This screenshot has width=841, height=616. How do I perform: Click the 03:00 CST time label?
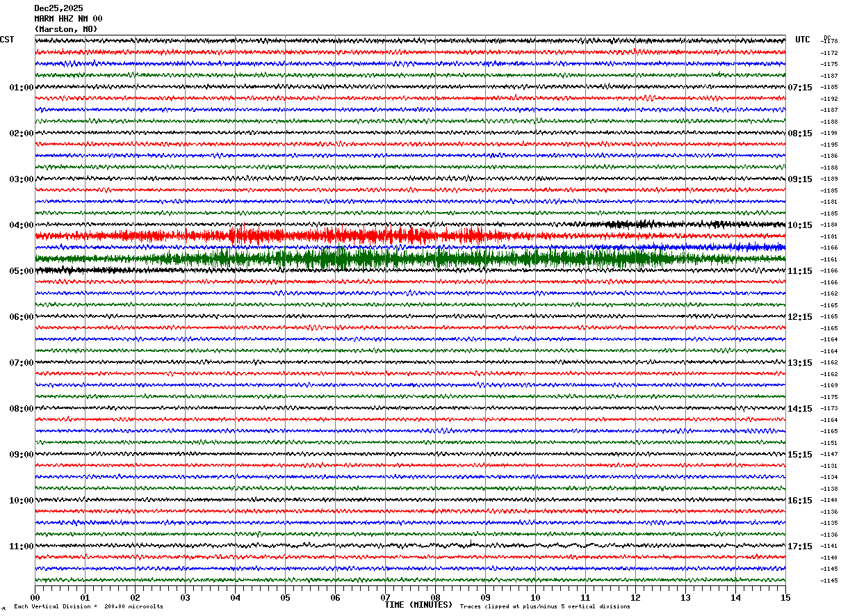[22, 179]
